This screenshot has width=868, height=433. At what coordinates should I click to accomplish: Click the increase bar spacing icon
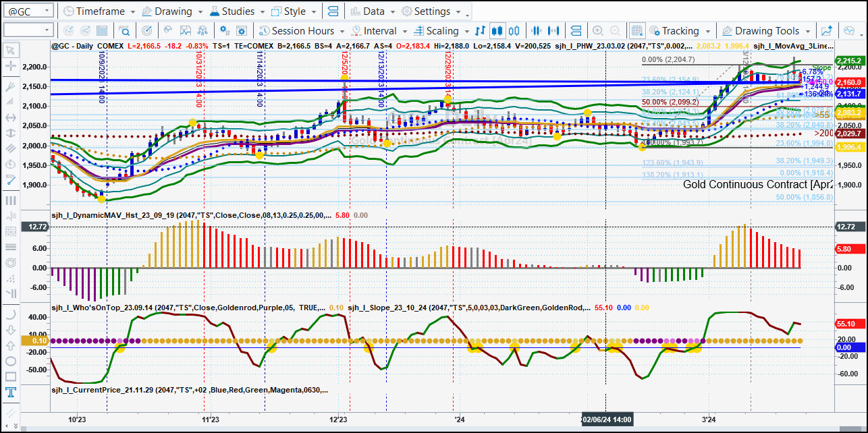tap(554, 30)
